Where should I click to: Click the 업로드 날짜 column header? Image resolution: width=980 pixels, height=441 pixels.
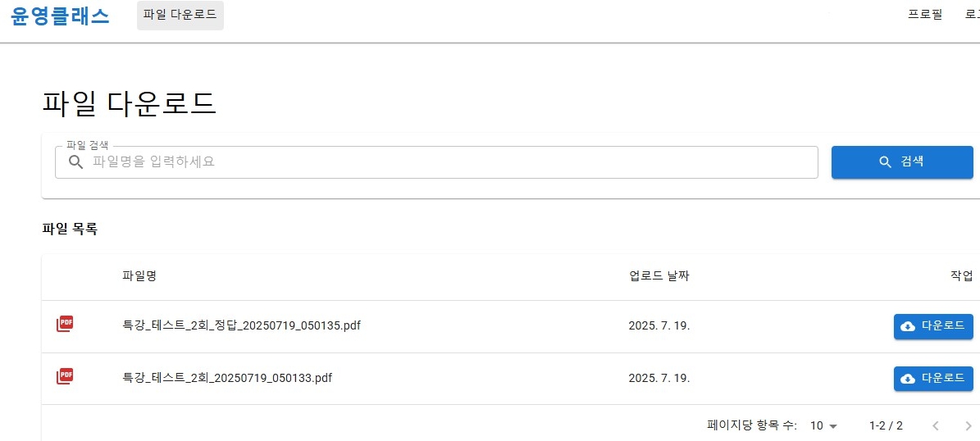(659, 276)
